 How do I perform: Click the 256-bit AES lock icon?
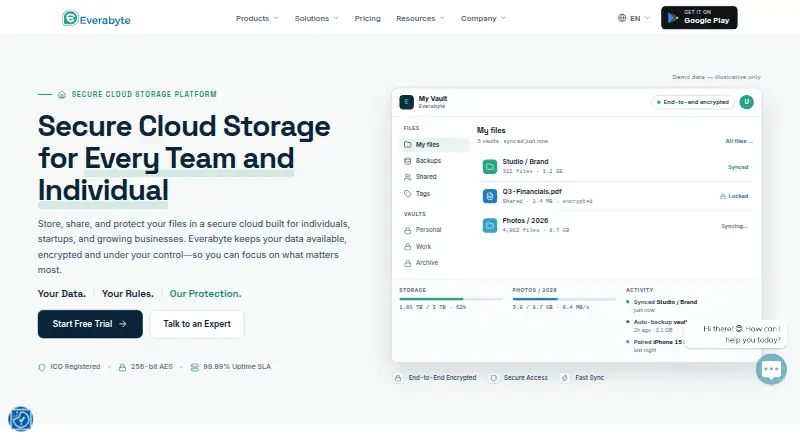tap(122, 367)
